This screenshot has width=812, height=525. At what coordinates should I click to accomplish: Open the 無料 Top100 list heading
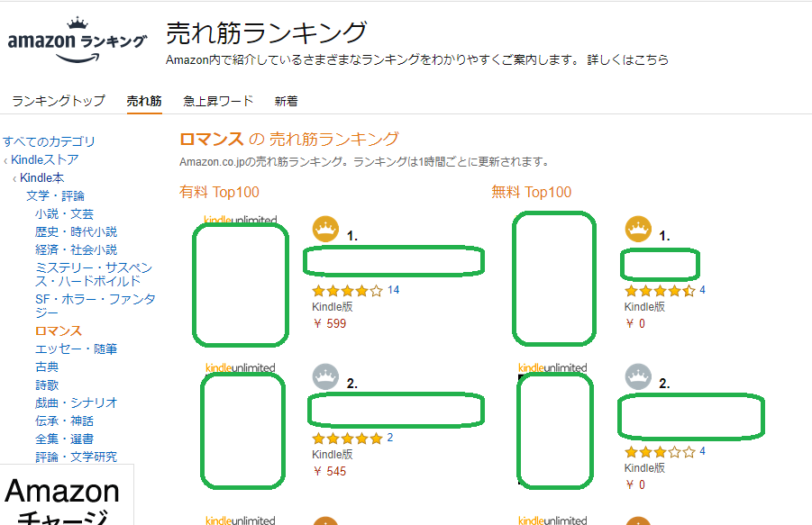[x=531, y=192]
